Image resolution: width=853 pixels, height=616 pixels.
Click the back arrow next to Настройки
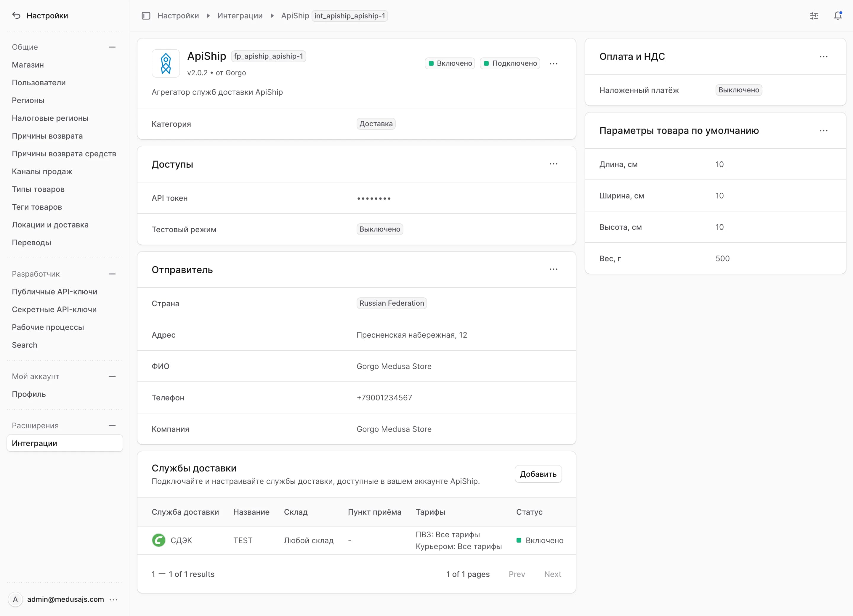click(x=16, y=15)
